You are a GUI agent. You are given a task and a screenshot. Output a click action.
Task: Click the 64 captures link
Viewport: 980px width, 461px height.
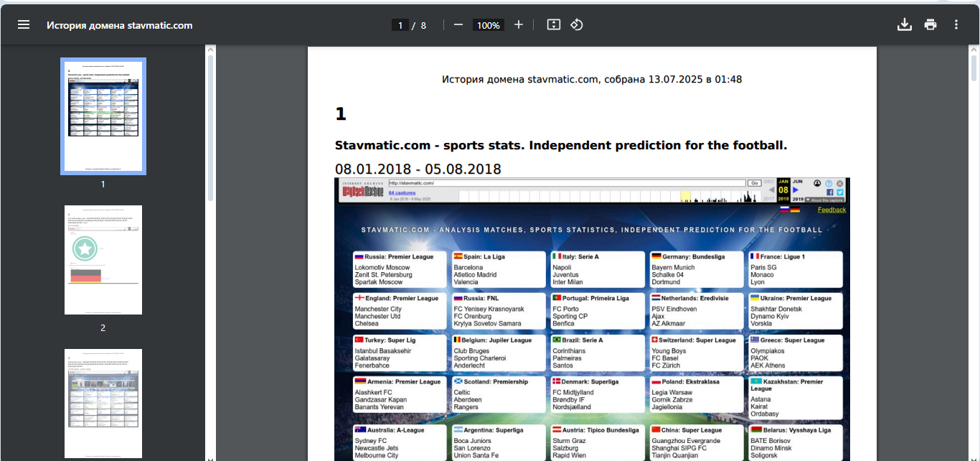[402, 192]
